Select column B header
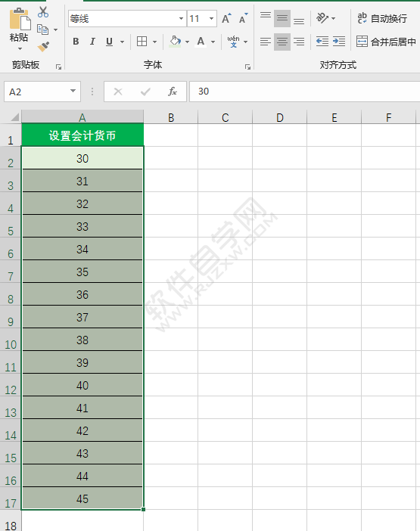This screenshot has width=420, height=531. pyautogui.click(x=171, y=117)
